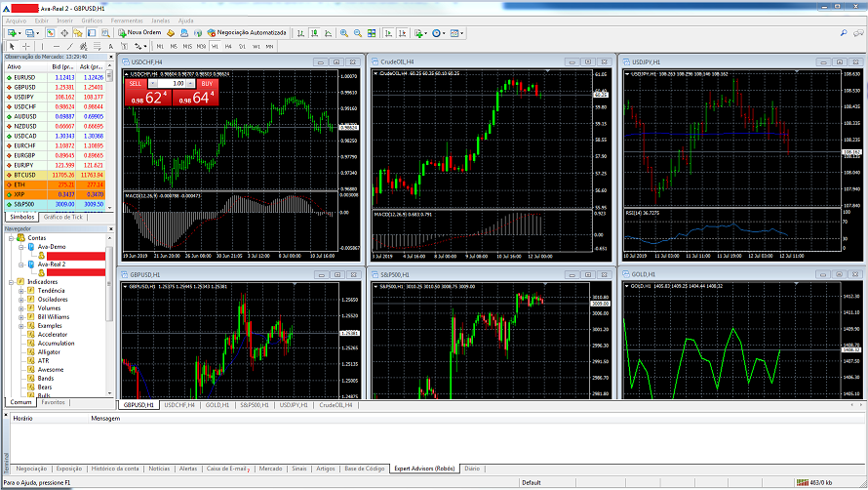The image size is (868, 490).
Task: Select the horizontal line drawing tool
Action: 56,47
